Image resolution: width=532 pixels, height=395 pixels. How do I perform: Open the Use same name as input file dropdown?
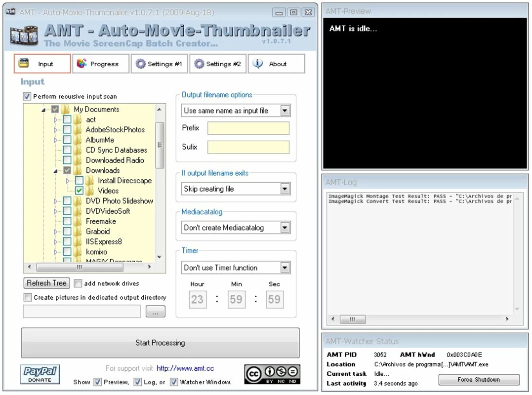tap(236, 111)
